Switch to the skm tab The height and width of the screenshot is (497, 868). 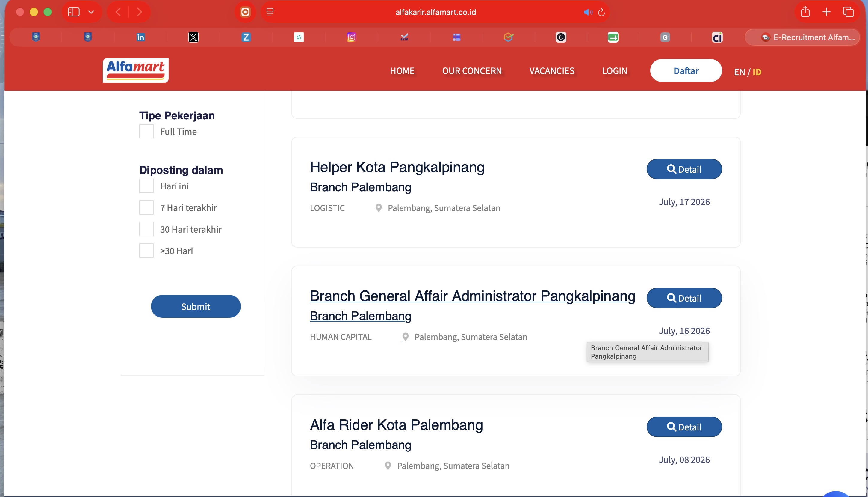click(404, 37)
